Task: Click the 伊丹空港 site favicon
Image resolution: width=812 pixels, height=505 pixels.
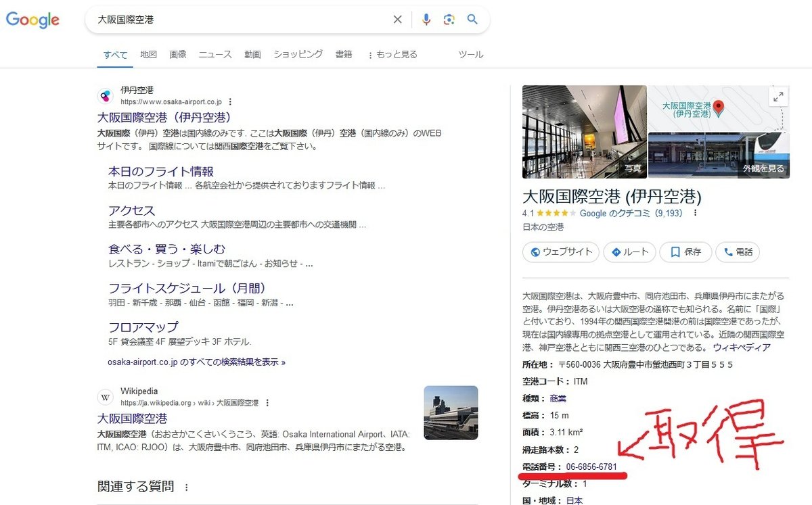Action: click(x=105, y=95)
